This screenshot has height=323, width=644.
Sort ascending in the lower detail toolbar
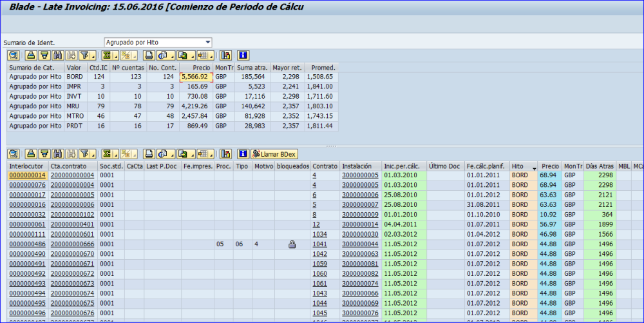pyautogui.click(x=31, y=154)
